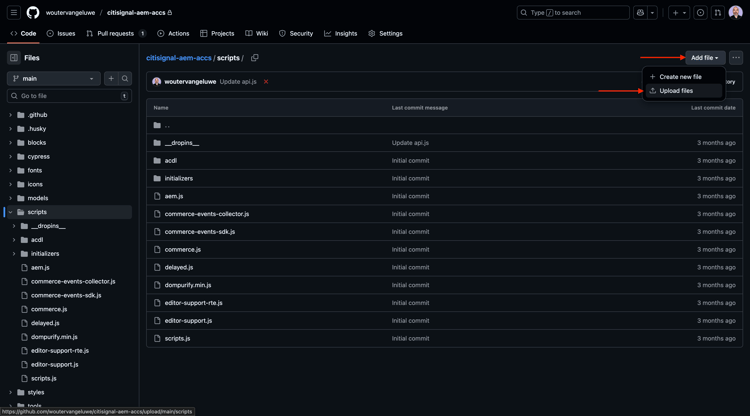This screenshot has width=750, height=416.
Task: Click the Type / to search field
Action: (573, 13)
